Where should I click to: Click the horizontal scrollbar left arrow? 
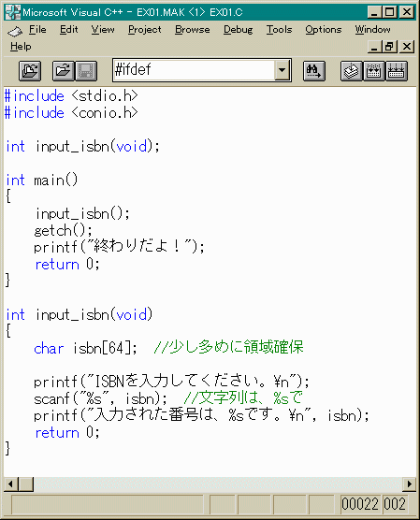coord(11,484)
